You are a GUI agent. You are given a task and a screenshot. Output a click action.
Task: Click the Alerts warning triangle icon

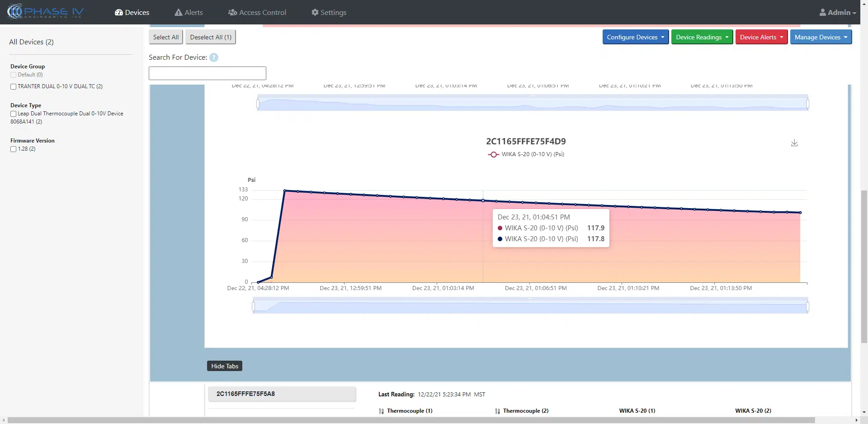point(179,13)
